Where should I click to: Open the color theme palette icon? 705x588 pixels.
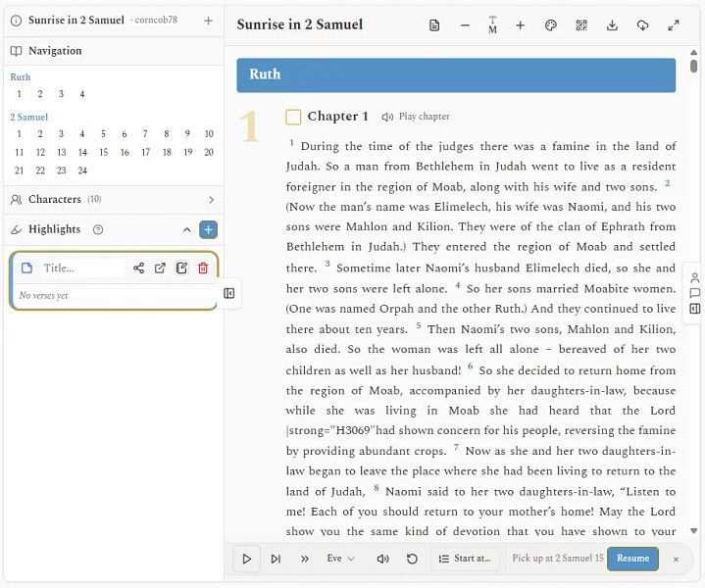coord(551,25)
